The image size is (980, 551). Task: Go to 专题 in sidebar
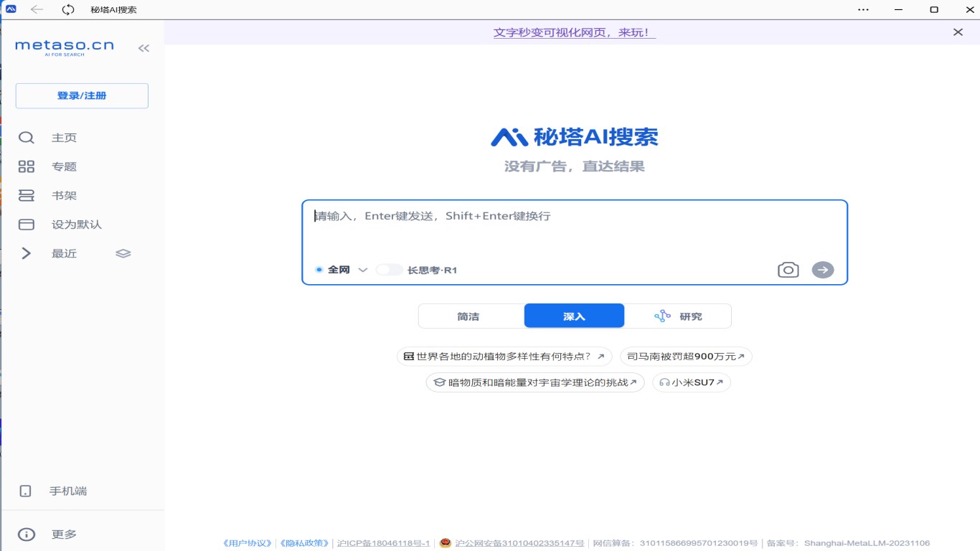(x=64, y=166)
